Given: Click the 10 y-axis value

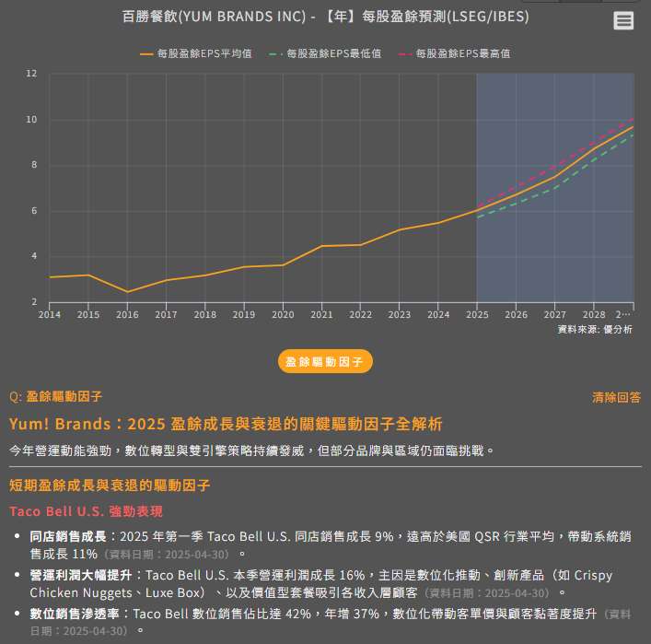Looking at the screenshot, I should coord(31,120).
